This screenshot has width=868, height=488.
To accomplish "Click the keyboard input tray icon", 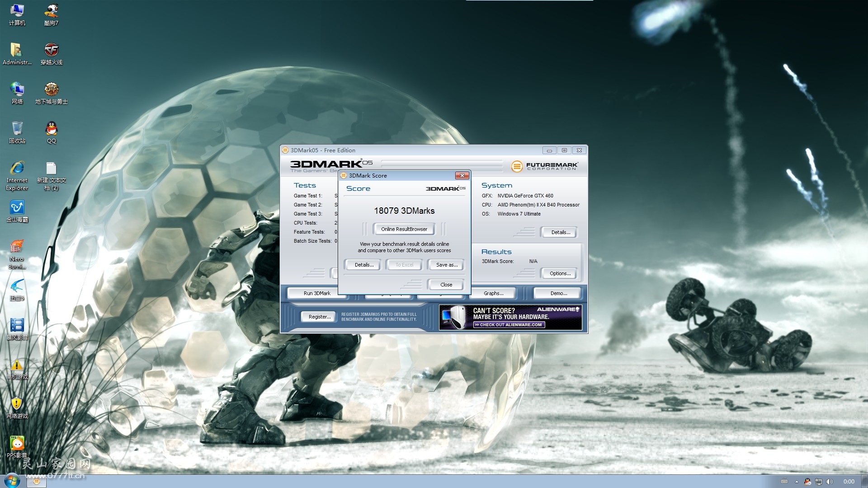I will pyautogui.click(x=784, y=482).
